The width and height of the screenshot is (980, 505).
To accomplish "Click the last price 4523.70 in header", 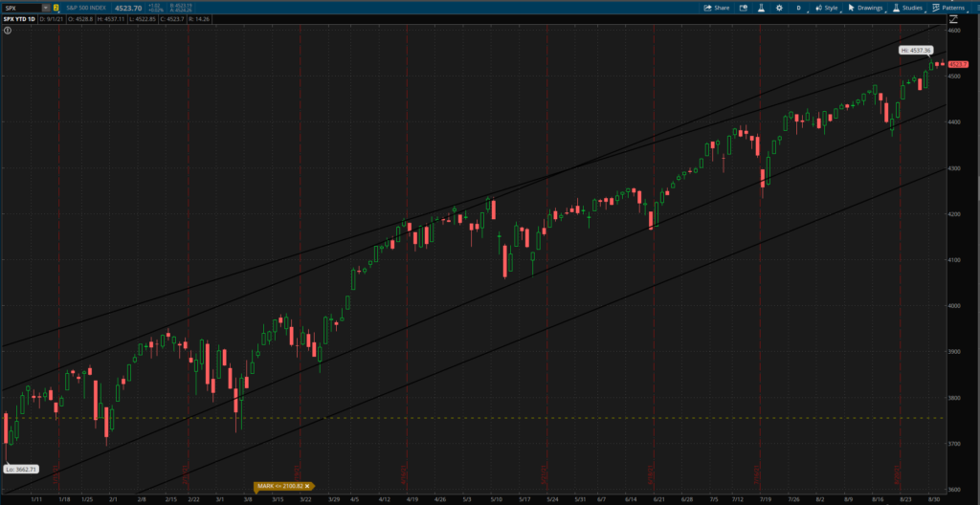I will [x=127, y=8].
